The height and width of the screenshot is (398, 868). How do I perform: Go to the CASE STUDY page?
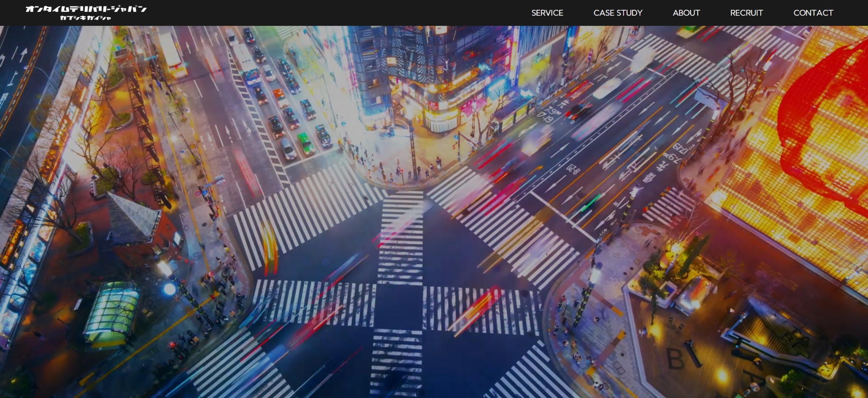click(x=618, y=13)
